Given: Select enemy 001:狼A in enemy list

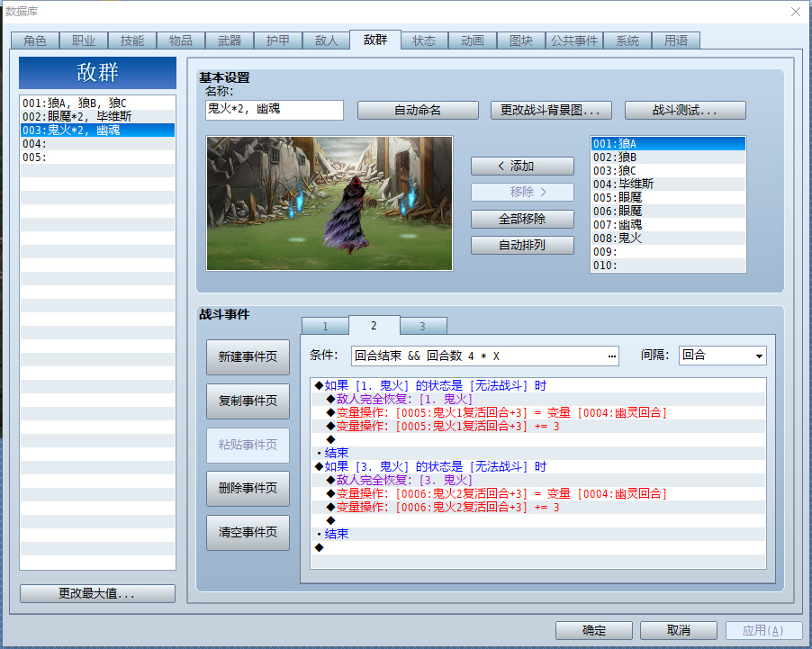Looking at the screenshot, I should tap(668, 143).
